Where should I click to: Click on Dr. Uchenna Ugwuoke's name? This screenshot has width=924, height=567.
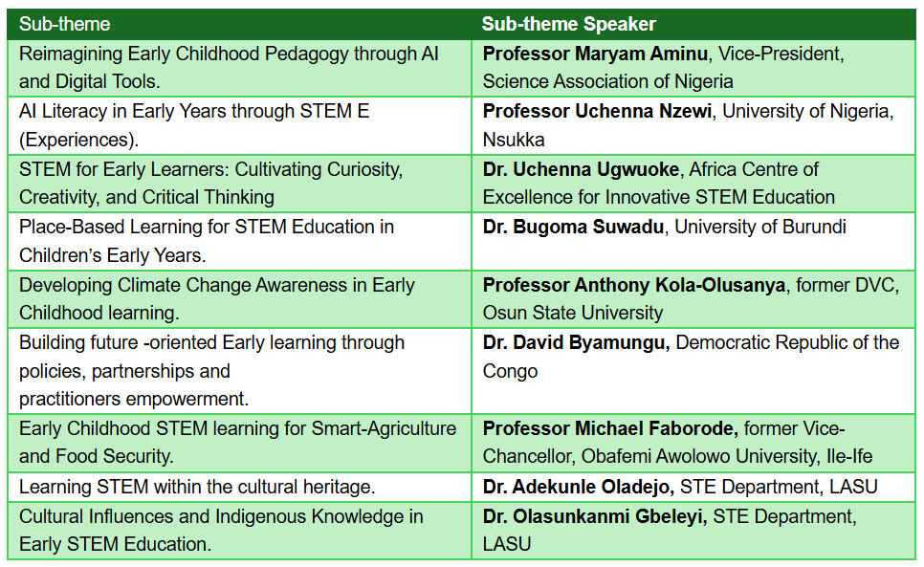581,169
